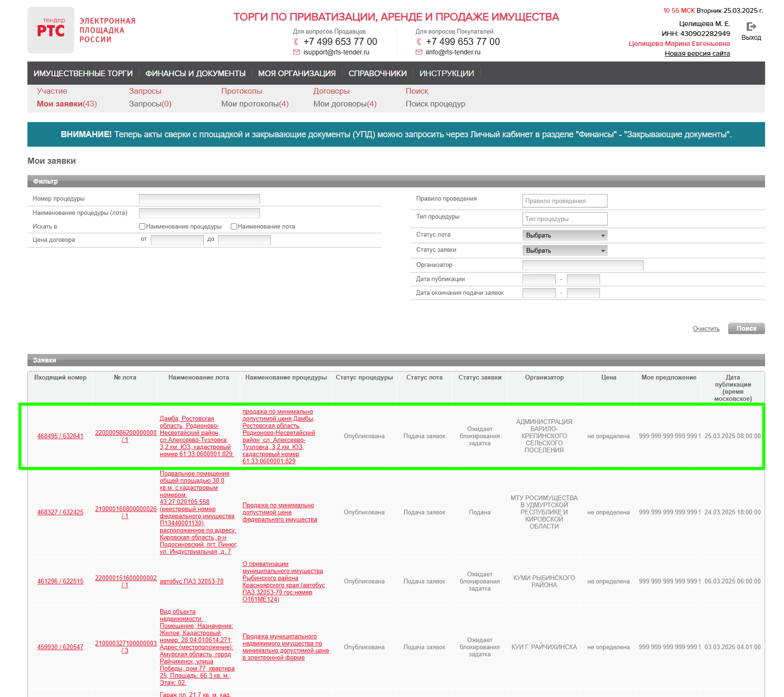Open 'СПРАВОЧНИКИ' menu
This screenshot has width=784, height=697.
click(377, 73)
